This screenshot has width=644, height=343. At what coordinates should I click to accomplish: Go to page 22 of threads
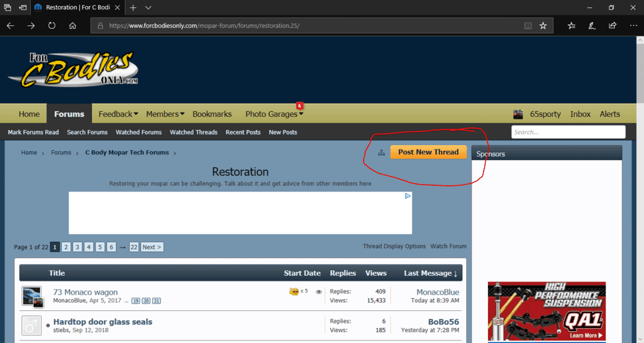(x=133, y=247)
